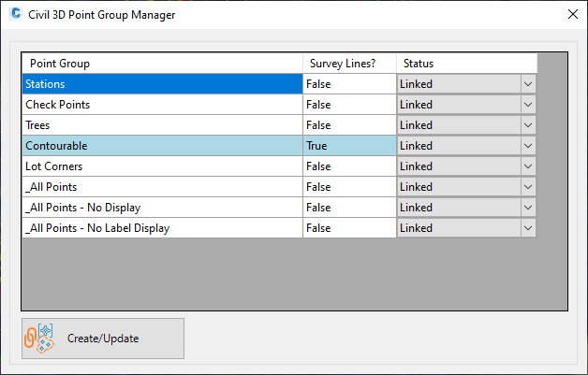Click the Create/Update button label
Screen dimensions: 588x375
point(103,339)
